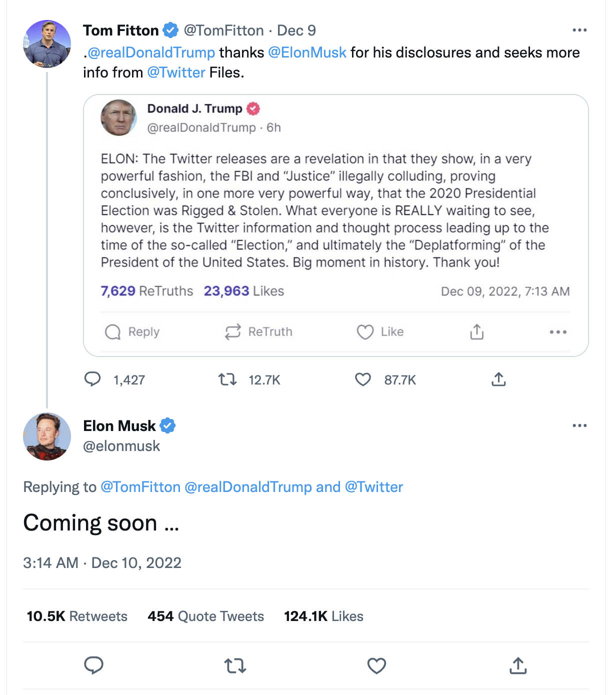The image size is (616, 695).
Task: Click the @realDonaldTrump mention in Fitton's tweet
Action: coord(151,52)
